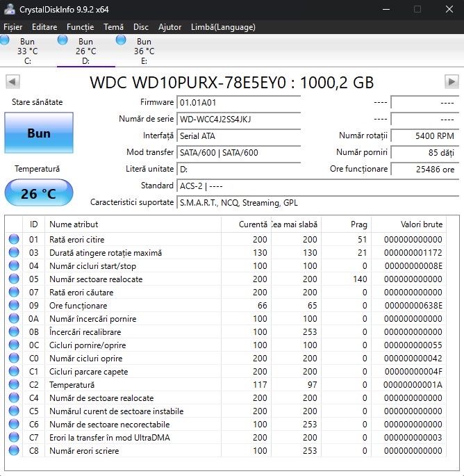Minimize the CrystalDiskInfo window
This screenshot has width=464, height=476.
[x=386, y=10]
